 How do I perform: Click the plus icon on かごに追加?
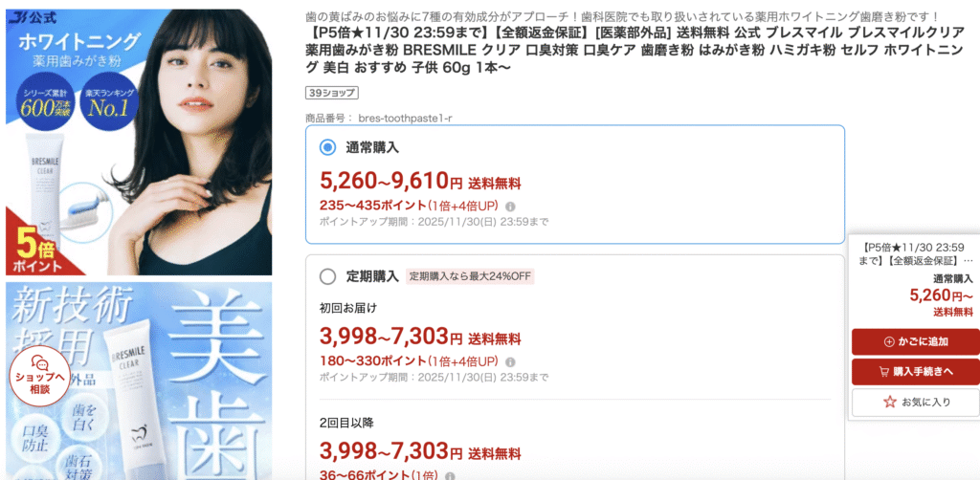[x=889, y=341]
